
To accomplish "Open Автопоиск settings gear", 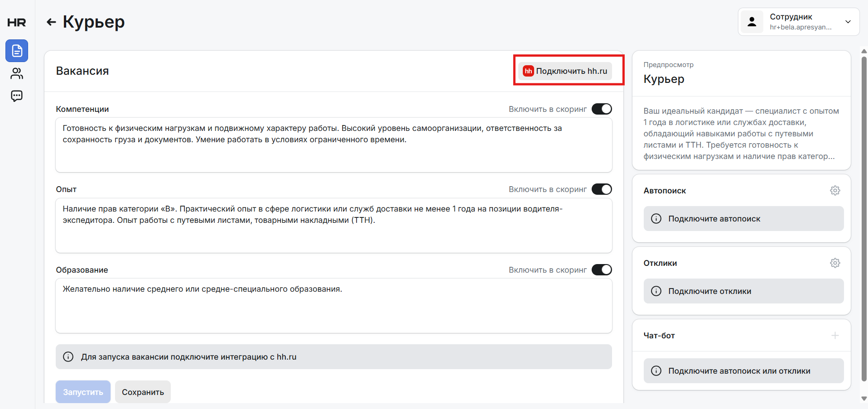I will click(835, 191).
